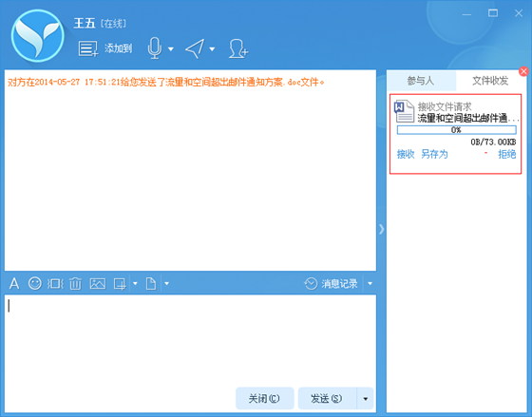This screenshot has height=417, width=532.
Task: Collapse side panel with chevron arrow
Action: [382, 229]
